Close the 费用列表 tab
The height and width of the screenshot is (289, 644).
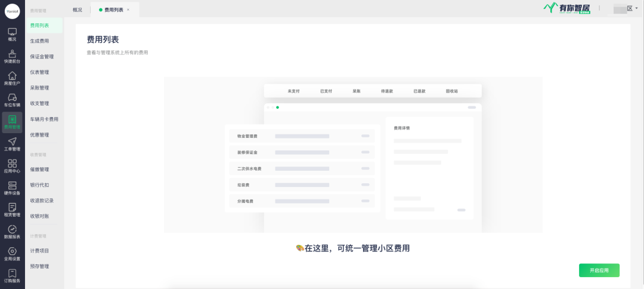point(128,10)
